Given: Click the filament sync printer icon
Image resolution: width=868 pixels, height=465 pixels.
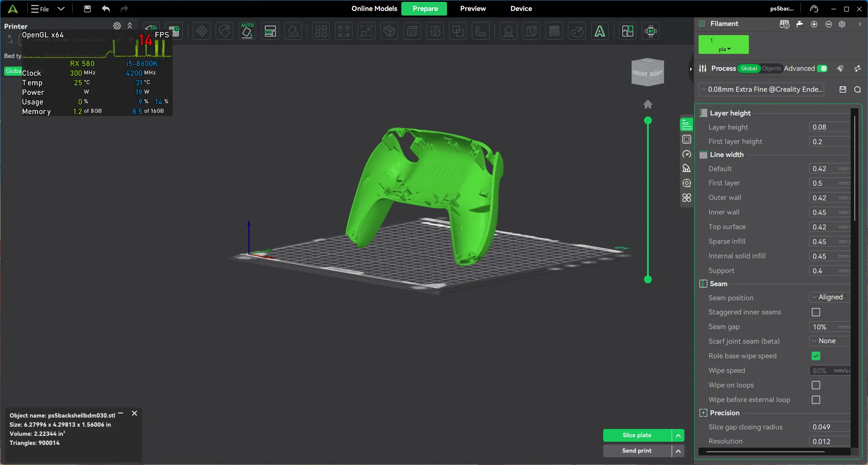Looking at the screenshot, I should point(784,24).
